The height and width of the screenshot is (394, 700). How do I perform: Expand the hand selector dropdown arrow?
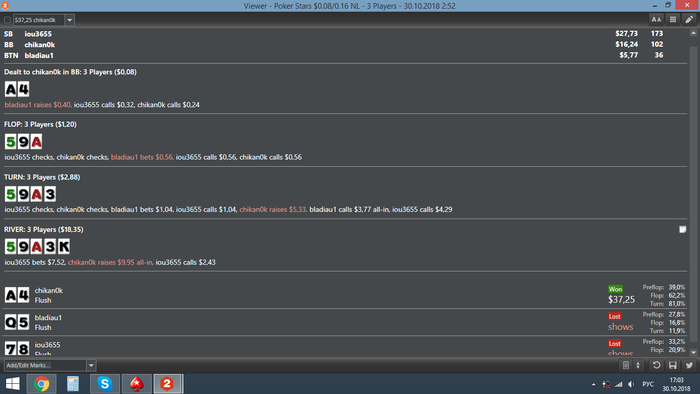[x=70, y=20]
